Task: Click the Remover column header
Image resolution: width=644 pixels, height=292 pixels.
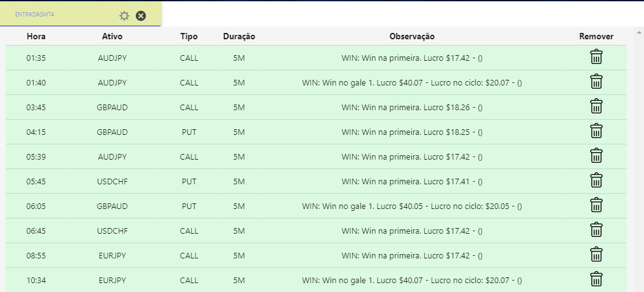Action: 596,37
